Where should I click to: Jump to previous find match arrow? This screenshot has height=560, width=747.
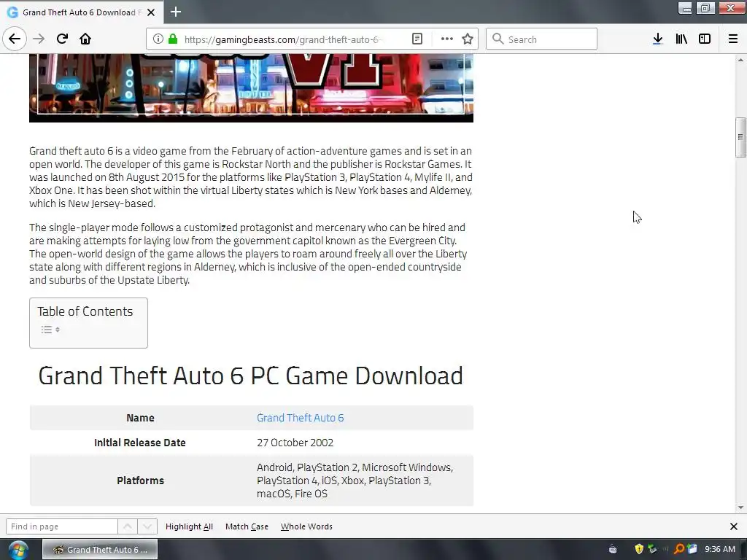tap(128, 526)
